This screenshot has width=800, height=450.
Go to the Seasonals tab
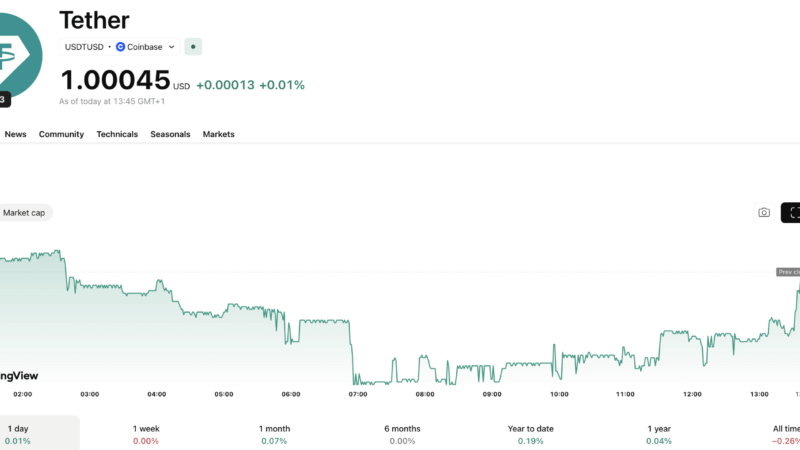(170, 134)
